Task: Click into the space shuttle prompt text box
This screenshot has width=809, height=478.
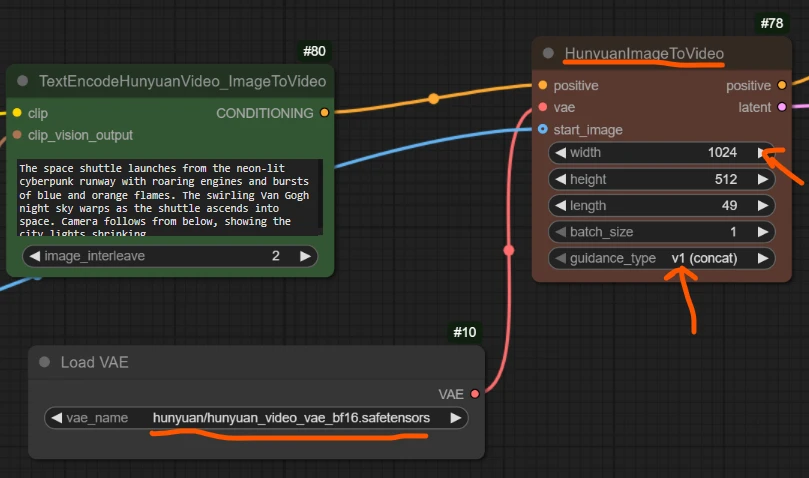Action: coord(170,197)
